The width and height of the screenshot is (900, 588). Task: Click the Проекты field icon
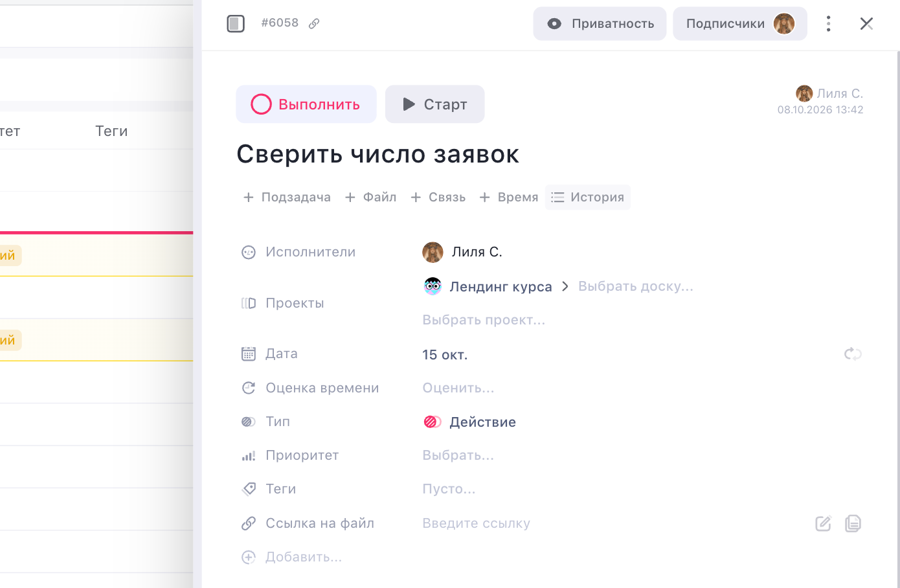click(x=249, y=303)
